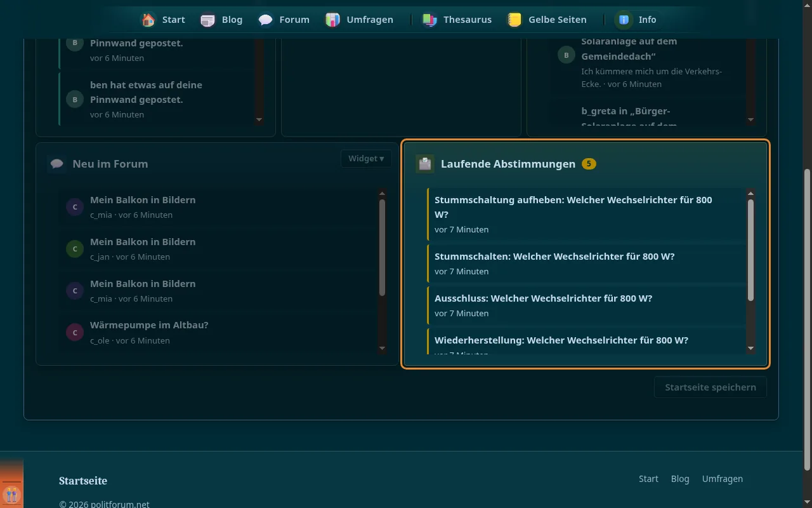The image size is (812, 508).
Task: Open the Widget dropdown in Neu im Forum
Action: pos(366,159)
